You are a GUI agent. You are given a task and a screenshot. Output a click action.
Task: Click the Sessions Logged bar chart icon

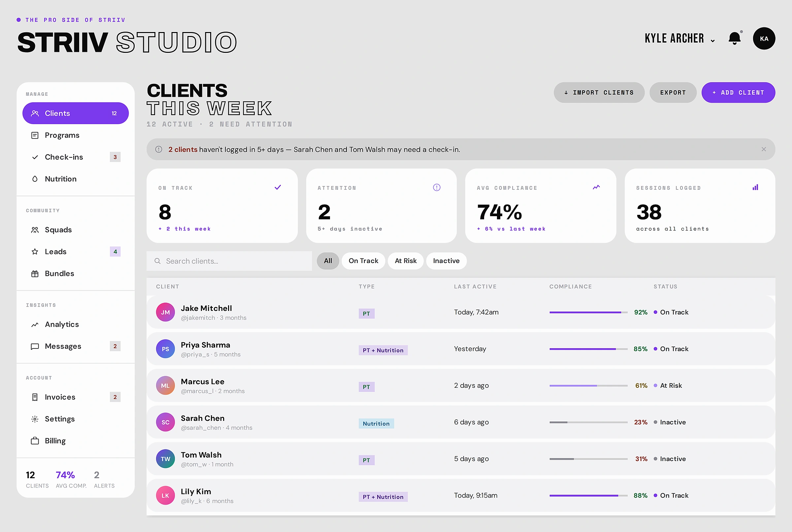755,187
